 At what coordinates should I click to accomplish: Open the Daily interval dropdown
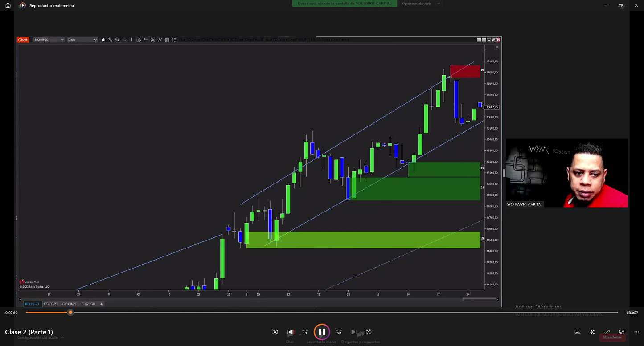[82, 40]
